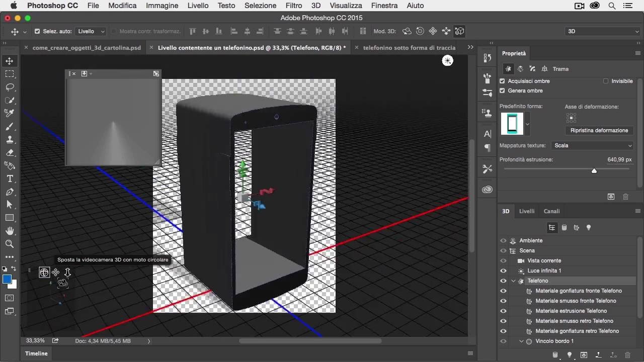Add new light at 3D panel bottom

coord(570,355)
